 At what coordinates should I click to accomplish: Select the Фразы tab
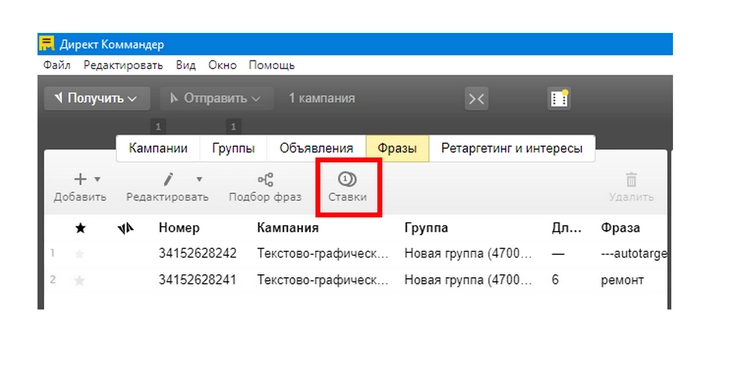coord(397,149)
